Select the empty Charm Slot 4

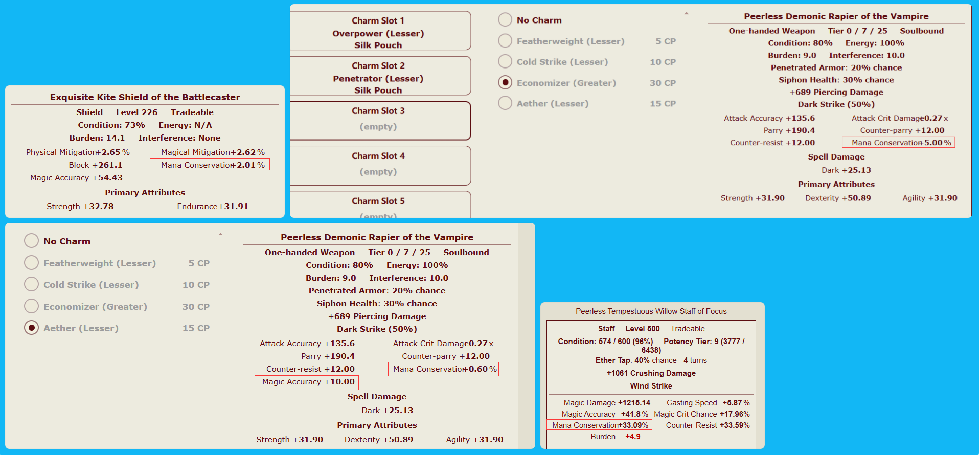pyautogui.click(x=378, y=165)
